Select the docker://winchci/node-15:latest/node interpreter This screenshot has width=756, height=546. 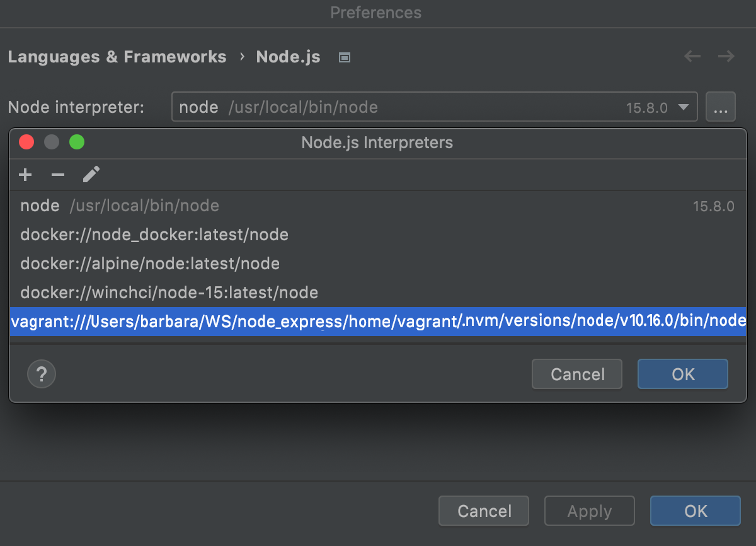(169, 293)
